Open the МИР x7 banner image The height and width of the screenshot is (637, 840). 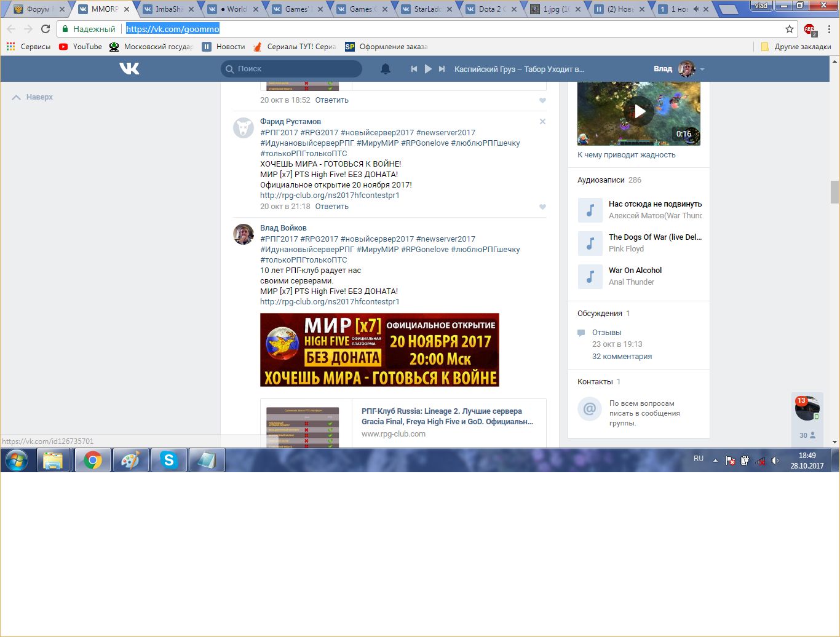[379, 350]
